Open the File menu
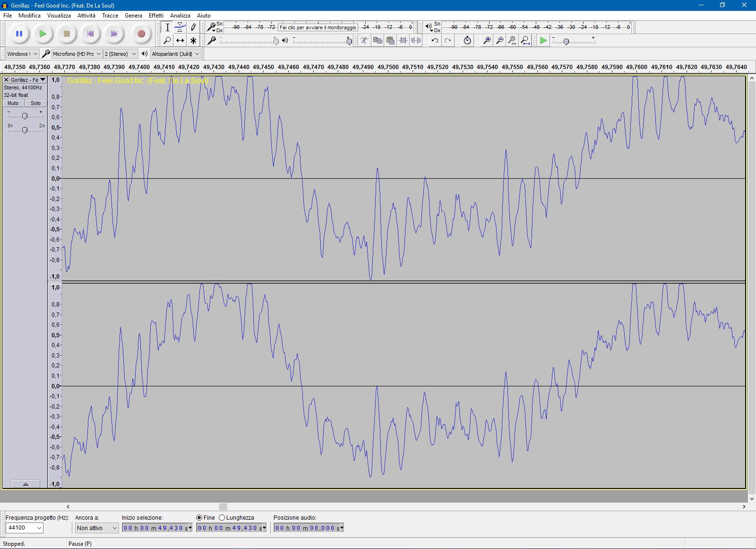The width and height of the screenshot is (756, 549). (8, 16)
